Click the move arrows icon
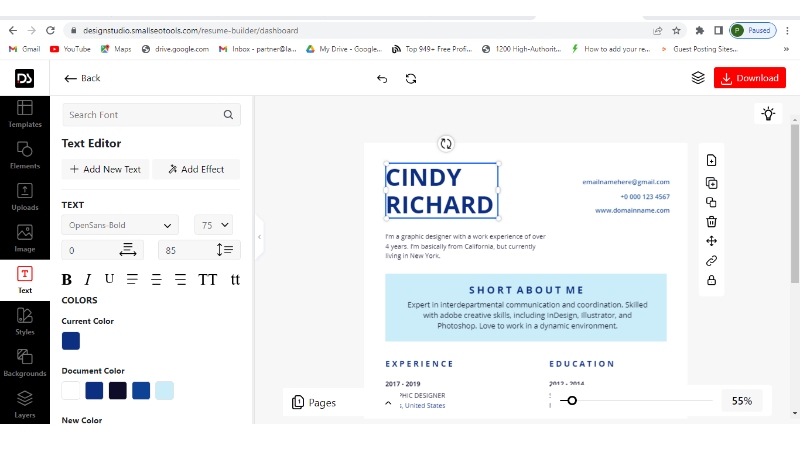Image resolution: width=800 pixels, height=449 pixels. pyautogui.click(x=711, y=241)
